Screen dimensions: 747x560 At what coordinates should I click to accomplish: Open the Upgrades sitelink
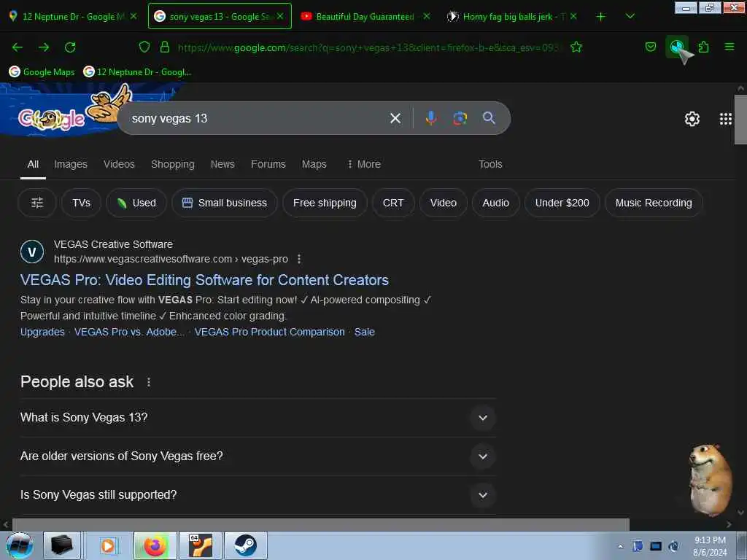point(42,332)
